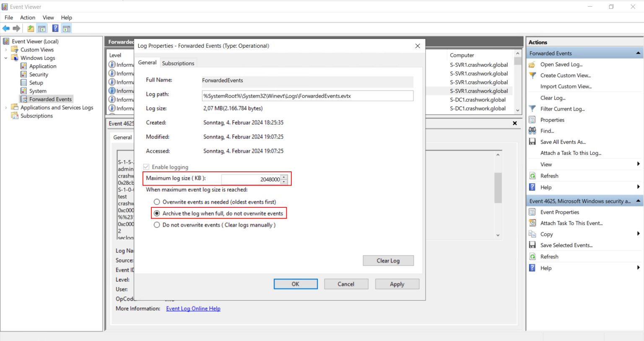Image resolution: width=644 pixels, height=341 pixels.
Task: Select Archive the log when full option
Action: 157,214
